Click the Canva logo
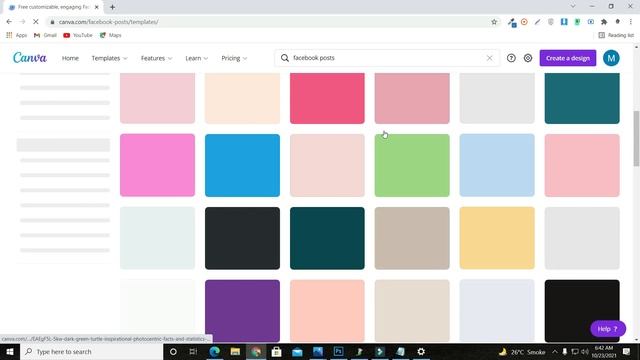This screenshot has width=640, height=360. (30, 58)
